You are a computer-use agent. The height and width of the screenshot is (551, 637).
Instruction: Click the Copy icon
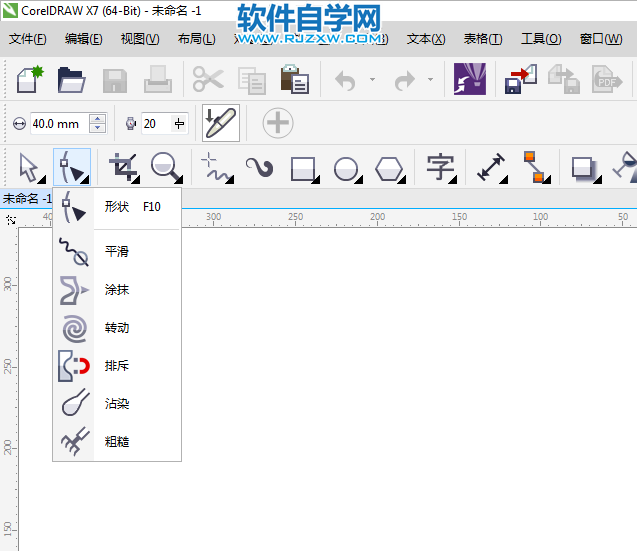(x=252, y=80)
